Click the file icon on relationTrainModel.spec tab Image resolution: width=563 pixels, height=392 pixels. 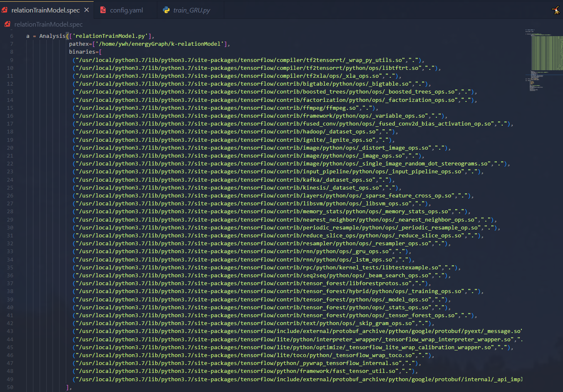coord(5,10)
